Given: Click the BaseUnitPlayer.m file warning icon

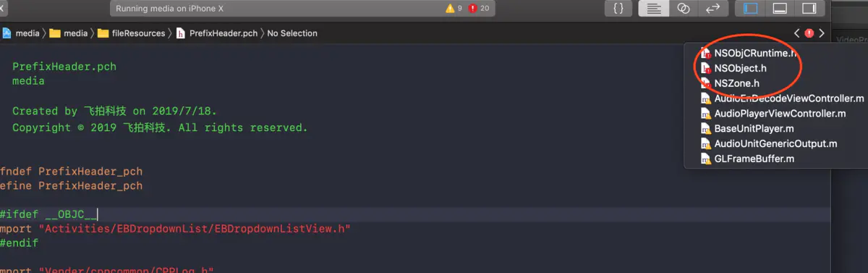Looking at the screenshot, I should [706, 129].
